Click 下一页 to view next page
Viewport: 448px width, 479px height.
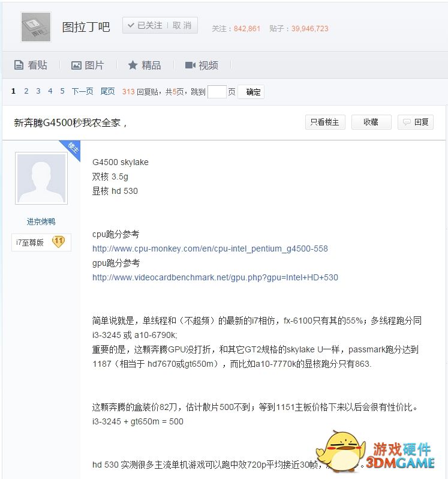(83, 91)
